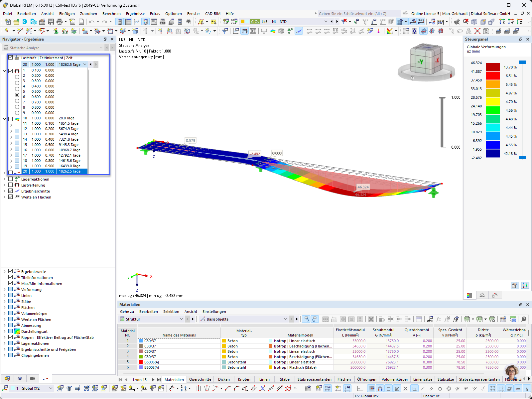
Task: Select load step 14 row 7321.8 Tage
Action: click(55, 139)
